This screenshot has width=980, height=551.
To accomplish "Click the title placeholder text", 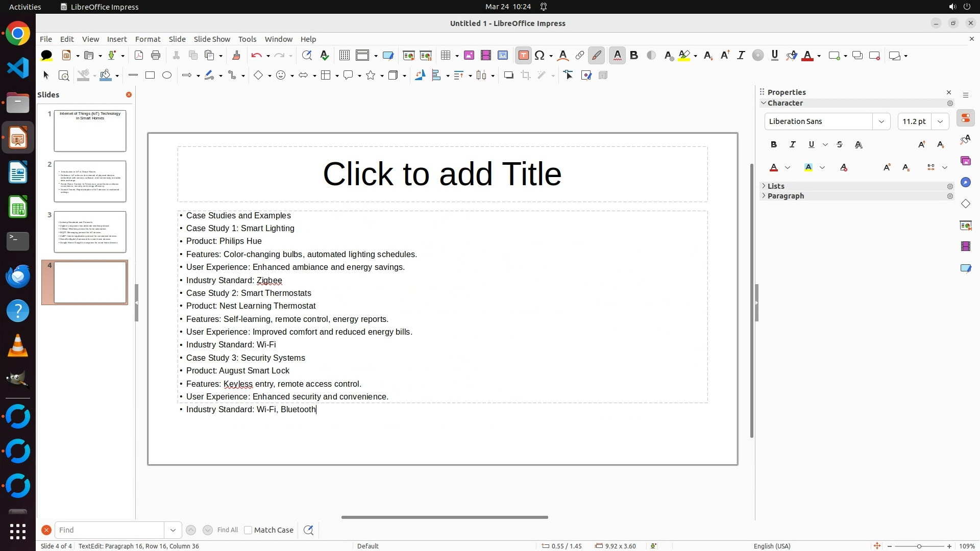I will pos(442,174).
